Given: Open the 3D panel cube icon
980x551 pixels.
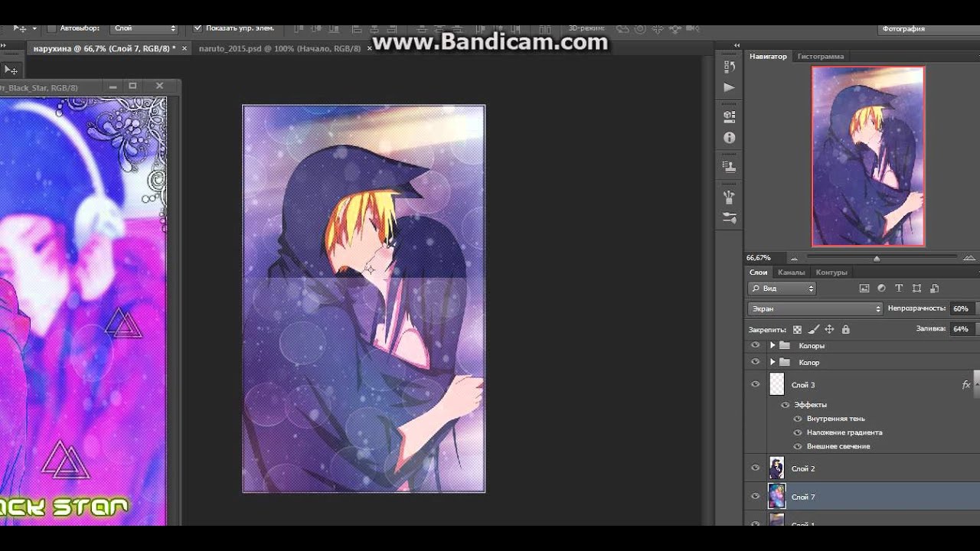Looking at the screenshot, I should point(729,116).
